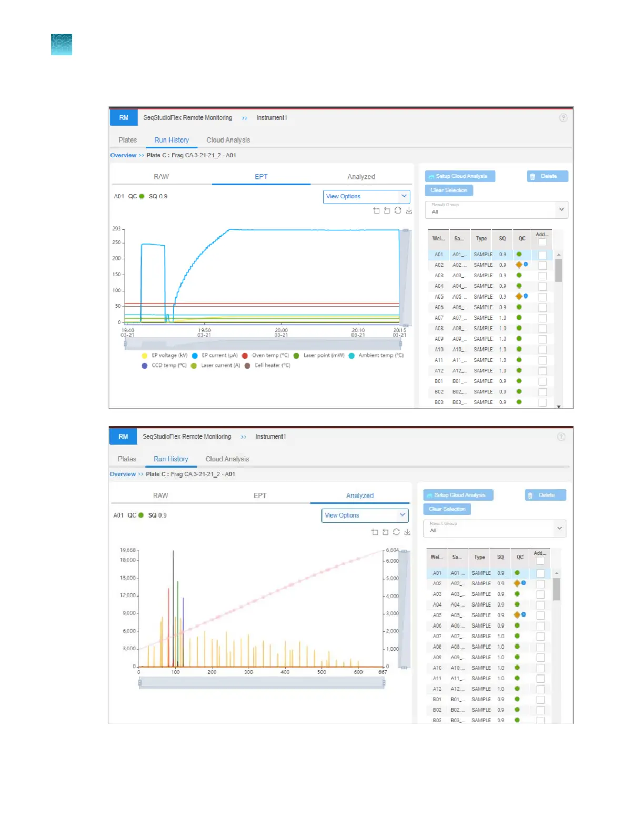Open the View Options dropdown above the Analyzed chart
644x834 pixels.
[365, 515]
